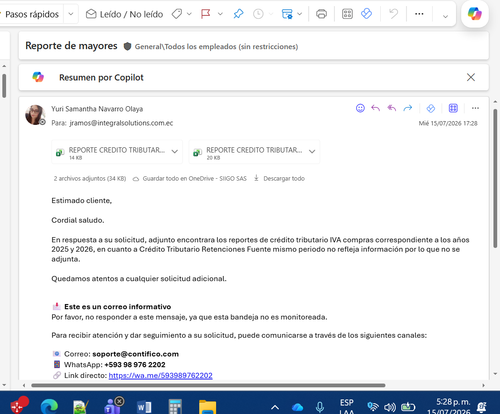Click microphone icon in system tray

coord(320,407)
